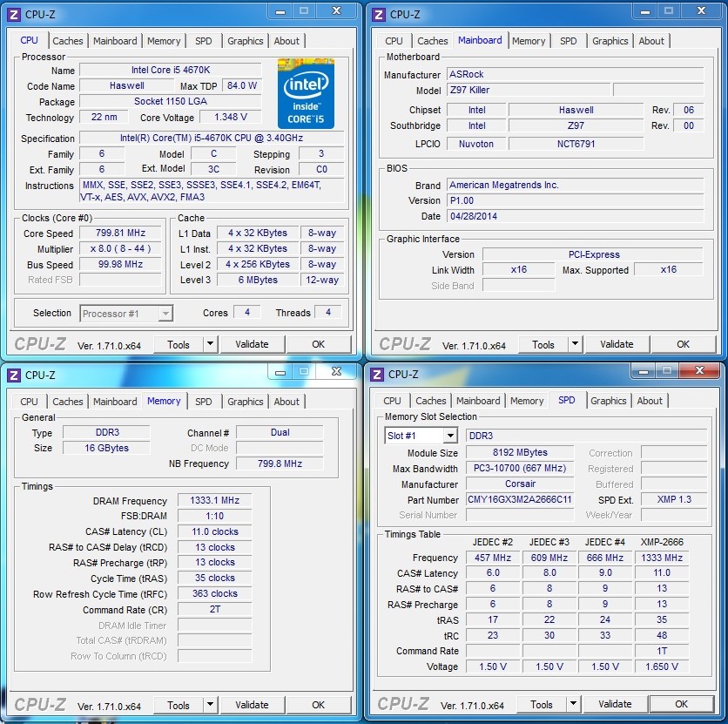Select the Memory tab in the SPD window
Screen dimensions: 728x724
[527, 400]
